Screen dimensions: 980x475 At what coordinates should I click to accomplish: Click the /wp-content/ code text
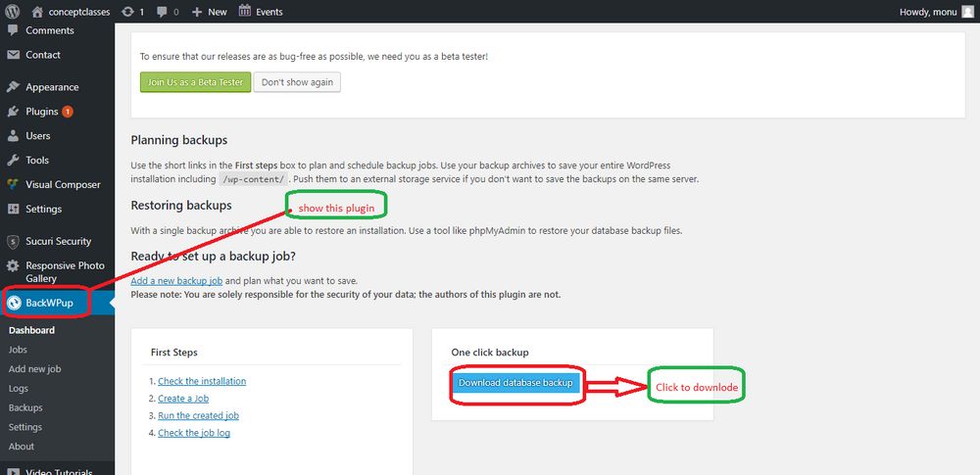point(253,179)
